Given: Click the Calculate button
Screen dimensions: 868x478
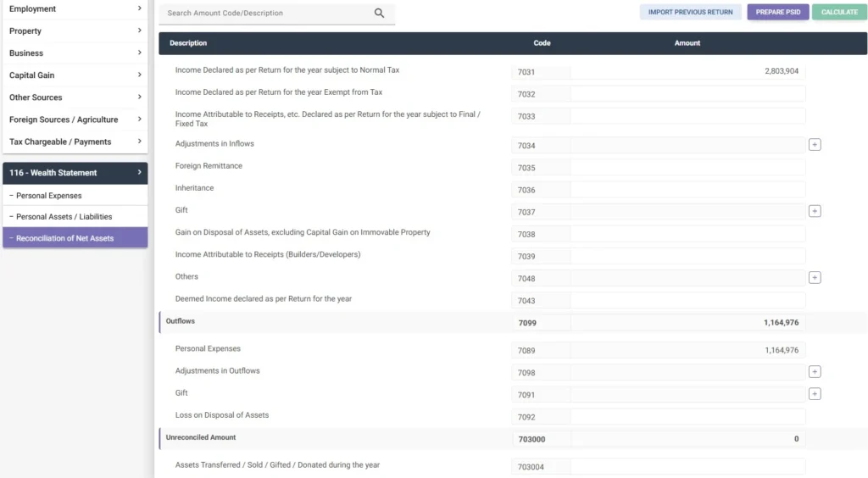Looking at the screenshot, I should [x=839, y=12].
